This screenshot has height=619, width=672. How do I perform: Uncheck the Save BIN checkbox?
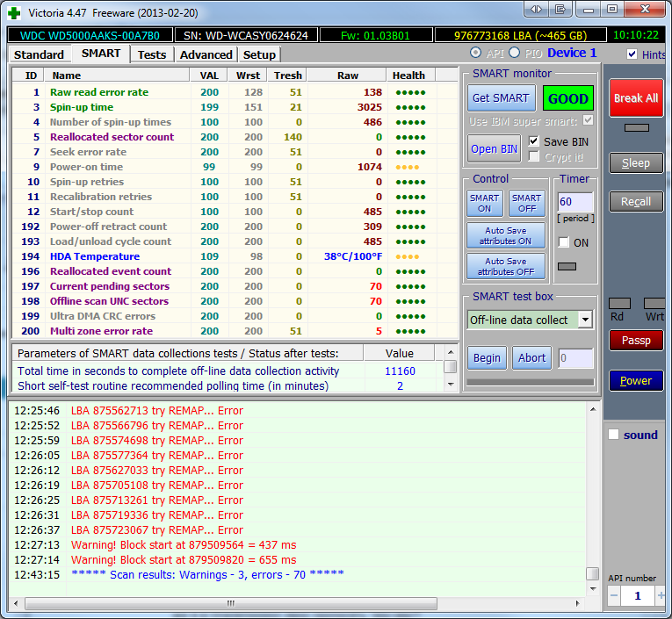coord(534,141)
